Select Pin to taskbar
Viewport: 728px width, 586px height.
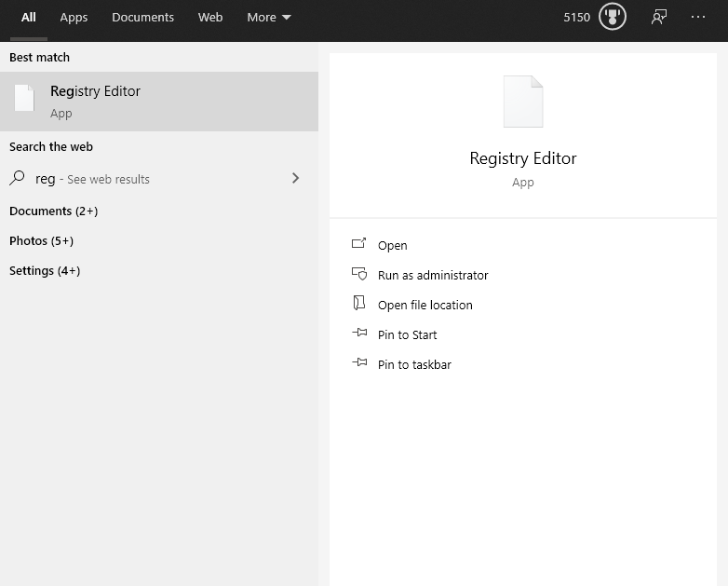click(x=414, y=364)
